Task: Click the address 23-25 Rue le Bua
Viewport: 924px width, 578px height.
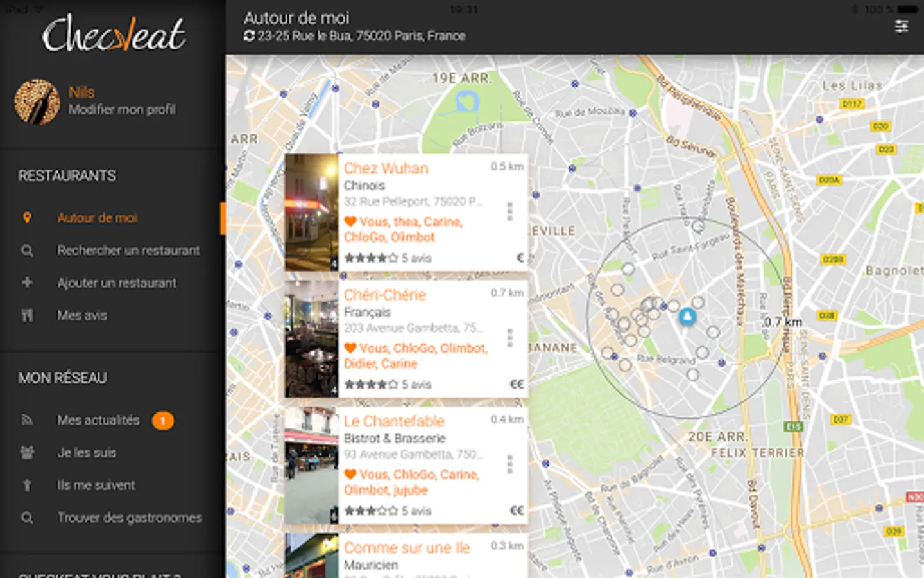Action: [361, 36]
